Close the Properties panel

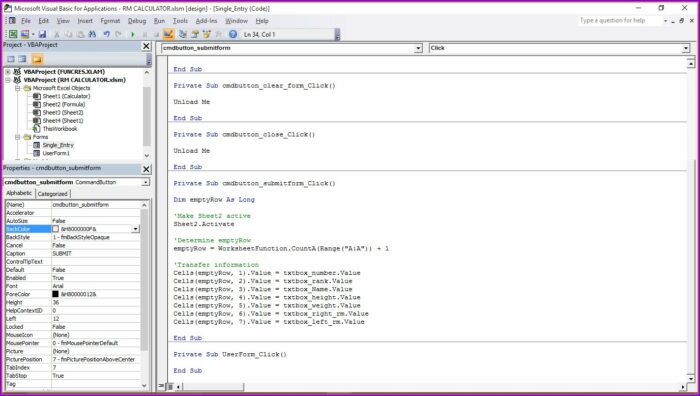pyautogui.click(x=146, y=169)
